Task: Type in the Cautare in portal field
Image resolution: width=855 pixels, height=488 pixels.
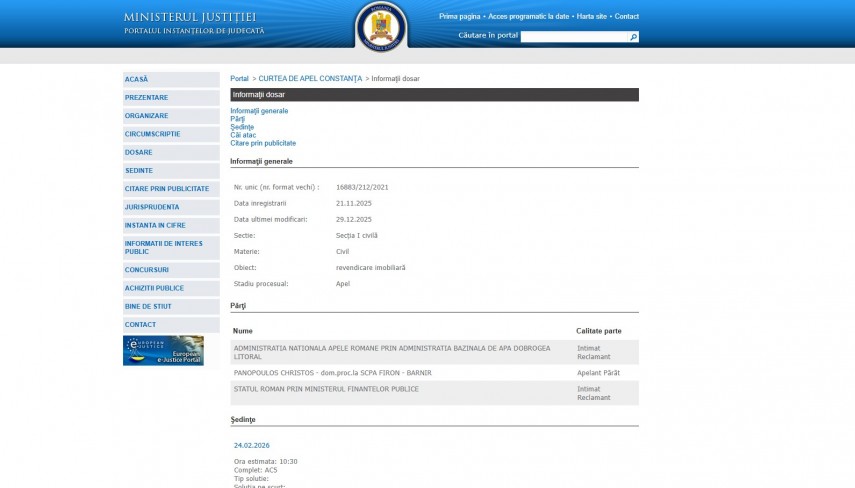Action: (x=574, y=37)
